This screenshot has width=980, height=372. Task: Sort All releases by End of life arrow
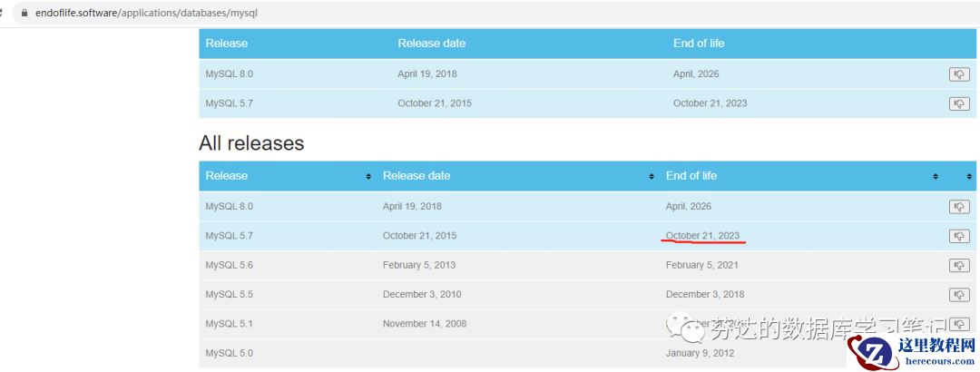[x=935, y=176]
